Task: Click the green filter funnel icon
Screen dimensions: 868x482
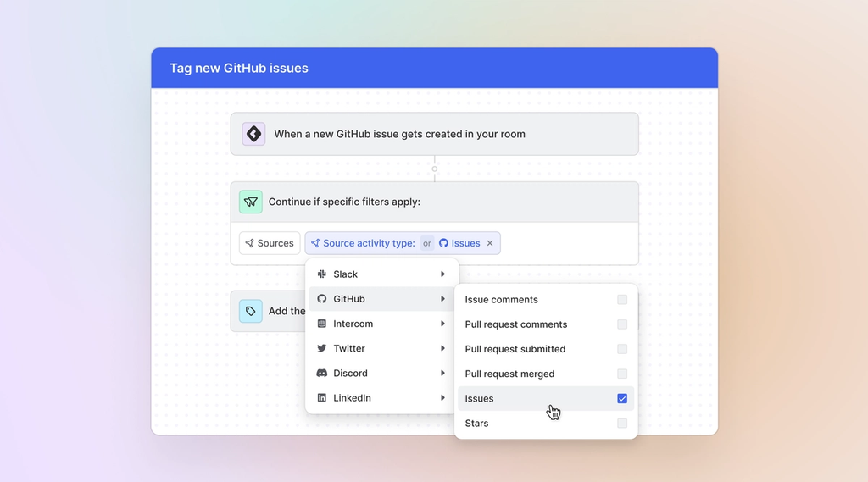Action: (251, 202)
